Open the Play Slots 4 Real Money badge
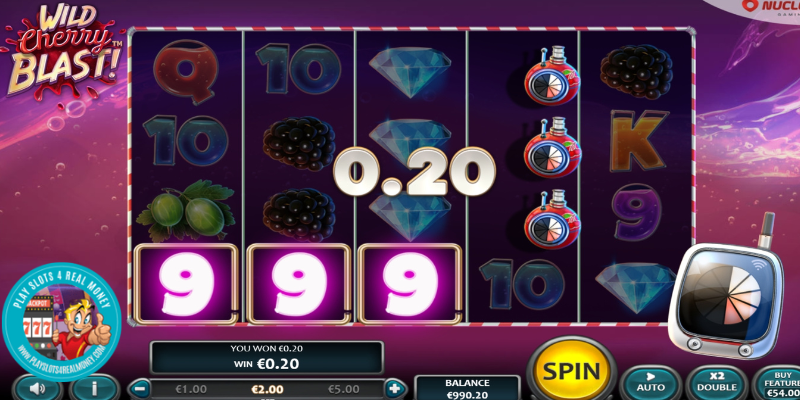Viewport: 800px width, 400px height. click(x=61, y=322)
